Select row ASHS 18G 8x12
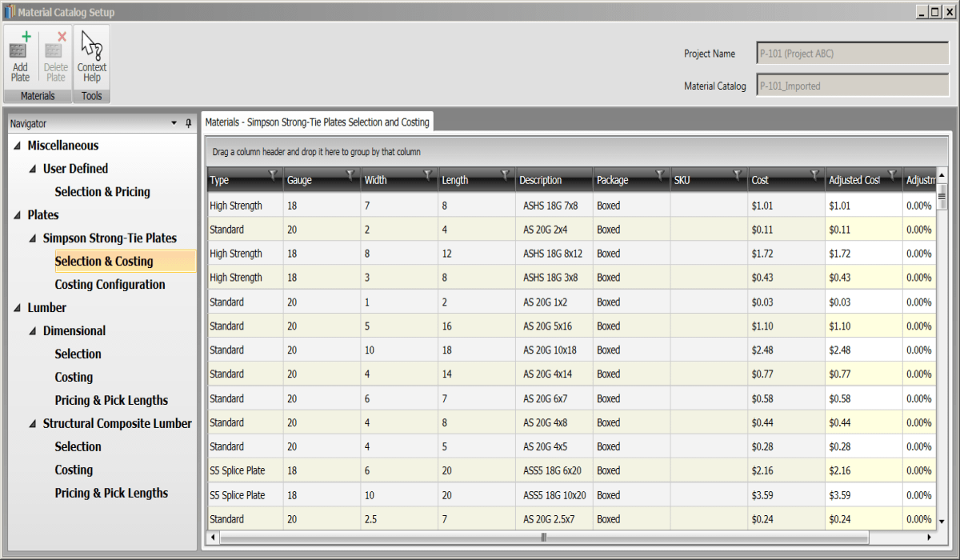The image size is (960, 560). [x=570, y=254]
